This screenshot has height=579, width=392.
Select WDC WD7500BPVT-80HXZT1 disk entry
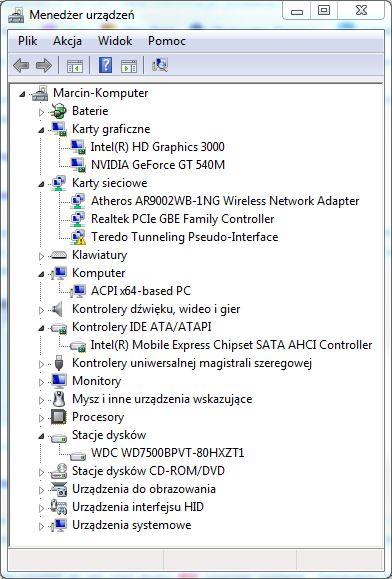tap(168, 453)
